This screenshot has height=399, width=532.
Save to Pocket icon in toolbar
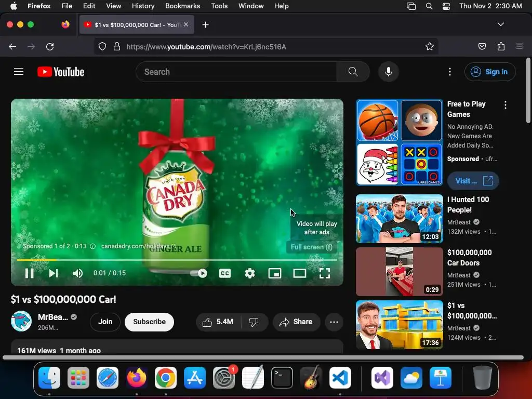tap(482, 46)
